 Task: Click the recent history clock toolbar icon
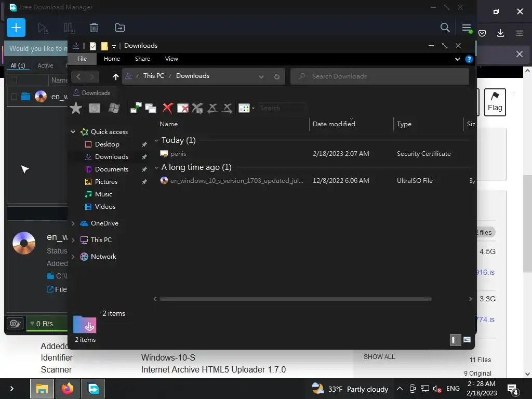(x=95, y=108)
